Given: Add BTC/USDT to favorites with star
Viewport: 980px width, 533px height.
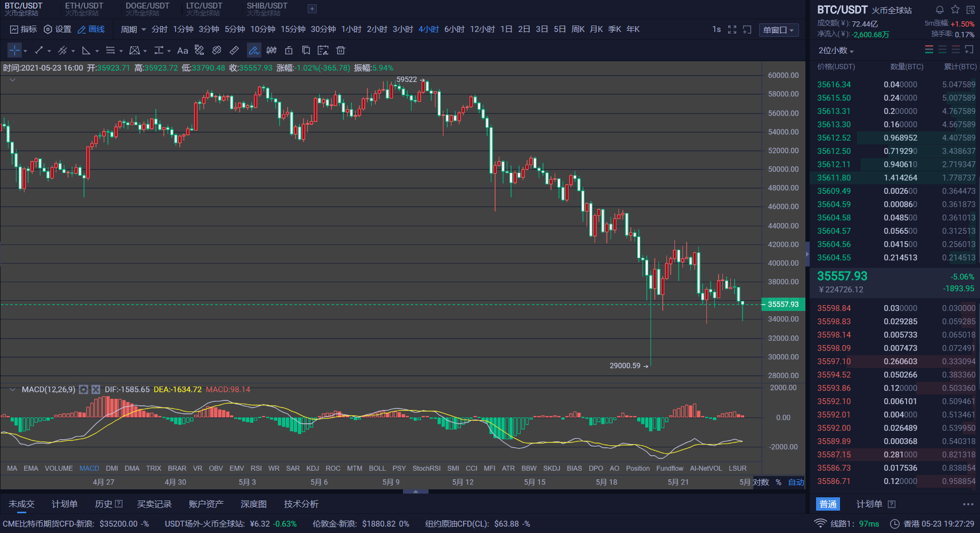Looking at the screenshot, I should [955, 10].
